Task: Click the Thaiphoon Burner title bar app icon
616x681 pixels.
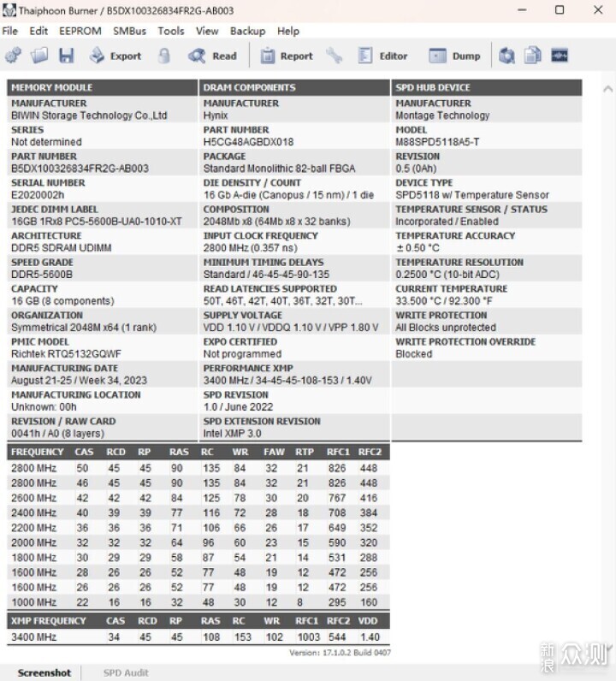Action: tap(9, 10)
